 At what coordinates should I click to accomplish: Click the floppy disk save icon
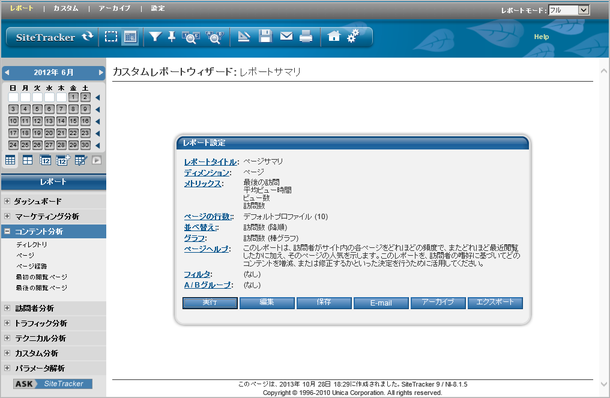265,36
